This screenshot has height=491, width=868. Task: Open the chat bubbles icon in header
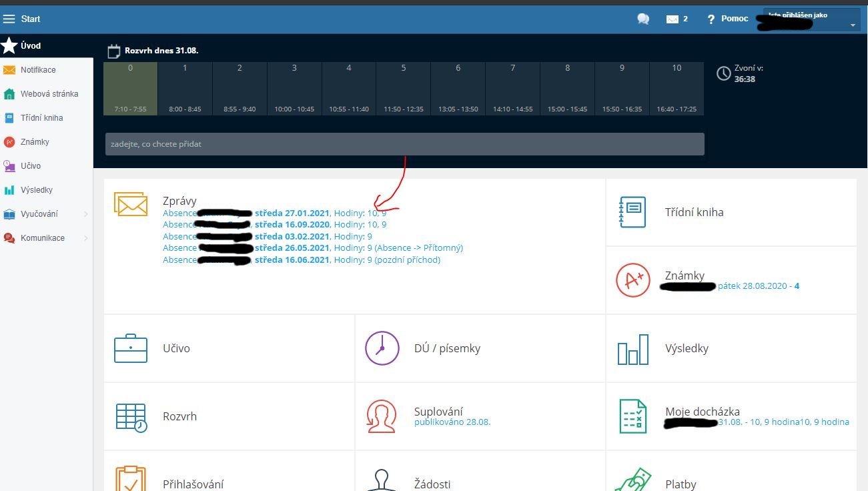click(643, 19)
